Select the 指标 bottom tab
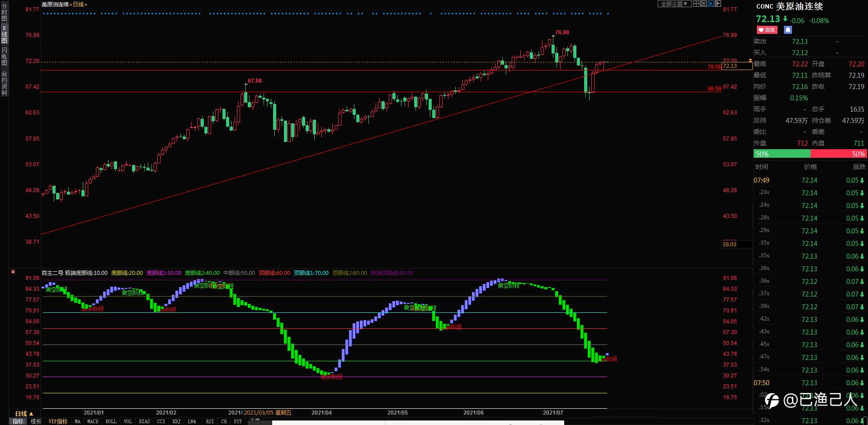The height and width of the screenshot is (425, 868). 18,421
